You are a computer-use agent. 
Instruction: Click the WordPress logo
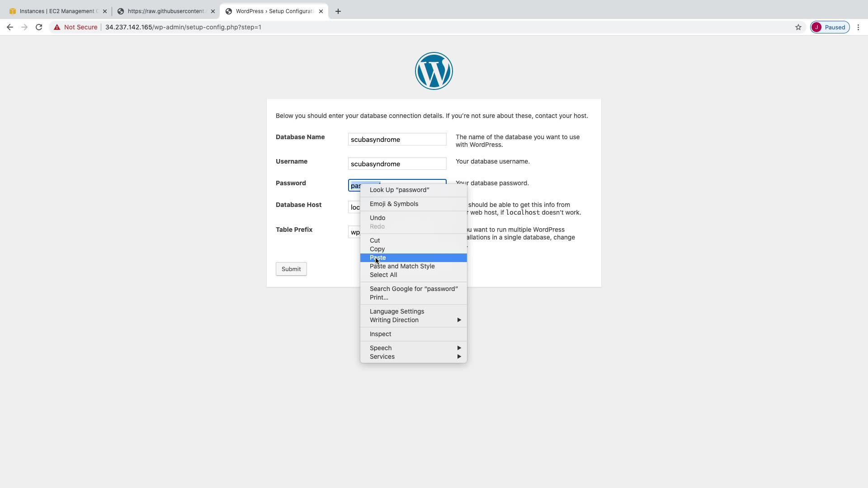pyautogui.click(x=434, y=71)
